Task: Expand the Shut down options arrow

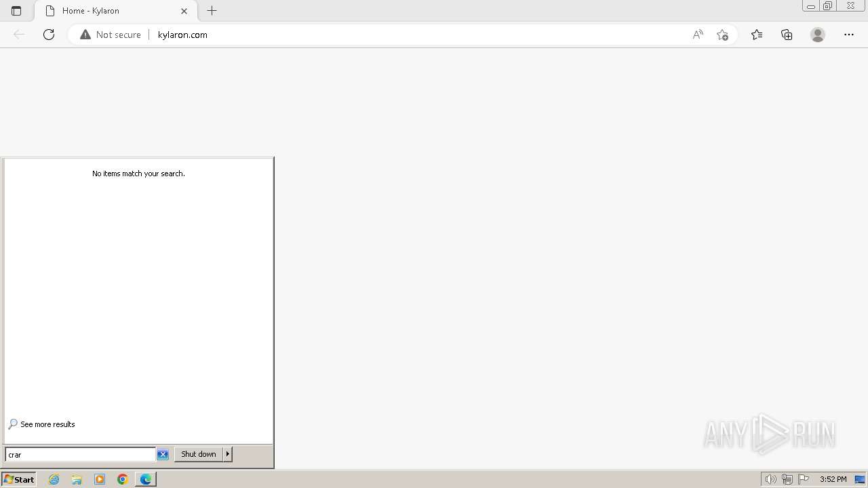Action: tap(228, 454)
